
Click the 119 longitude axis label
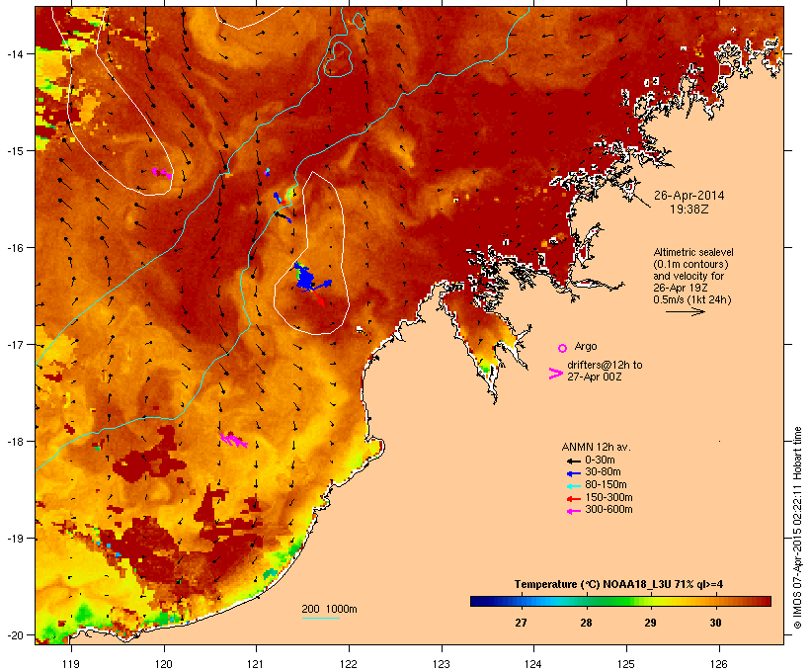(x=71, y=664)
